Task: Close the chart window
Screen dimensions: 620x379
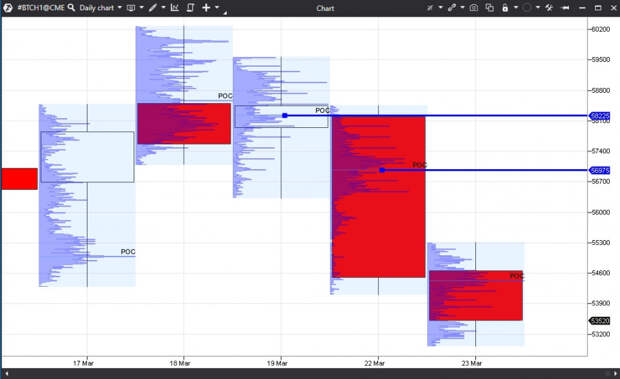Action: 614,8
